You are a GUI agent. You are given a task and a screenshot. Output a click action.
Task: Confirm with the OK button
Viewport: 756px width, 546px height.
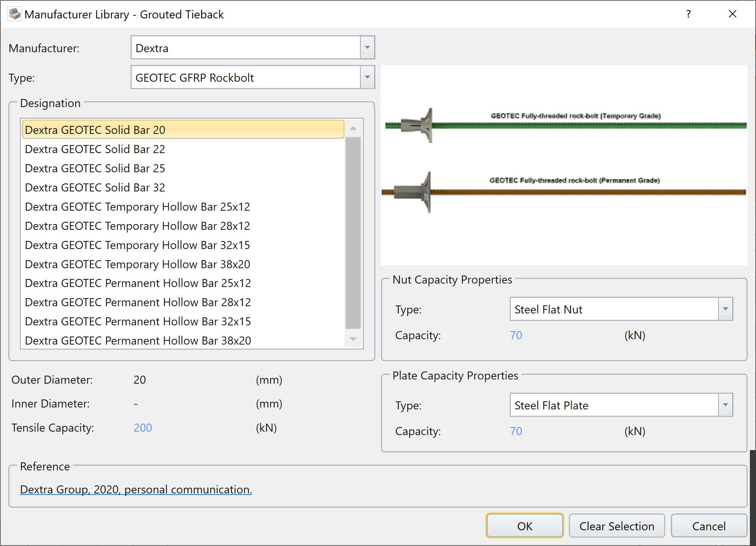(524, 526)
